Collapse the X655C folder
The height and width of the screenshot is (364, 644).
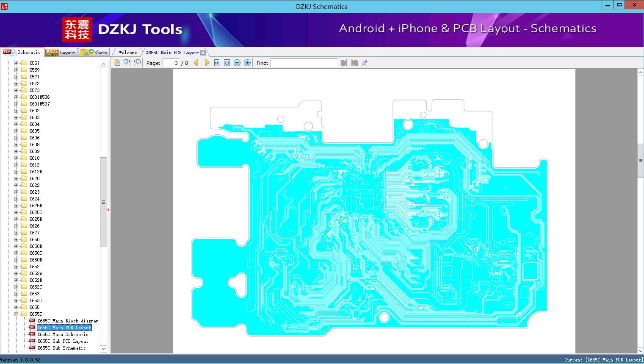(x=17, y=314)
